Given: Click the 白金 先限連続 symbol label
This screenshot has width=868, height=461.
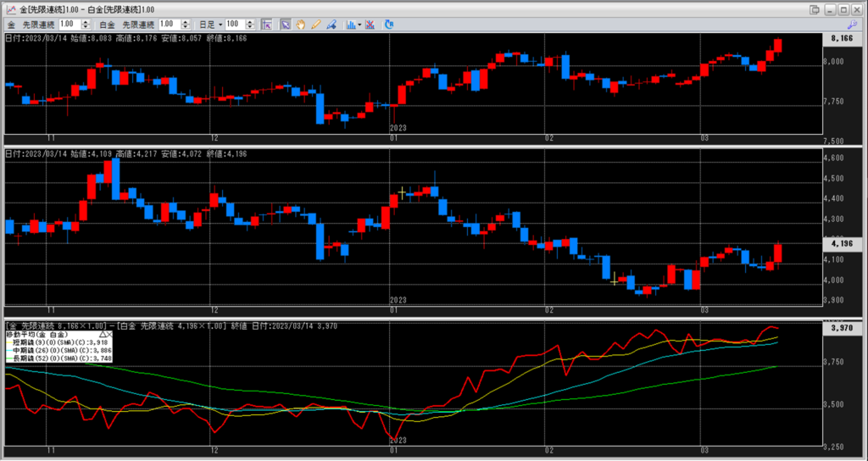Looking at the screenshot, I should 139,25.
